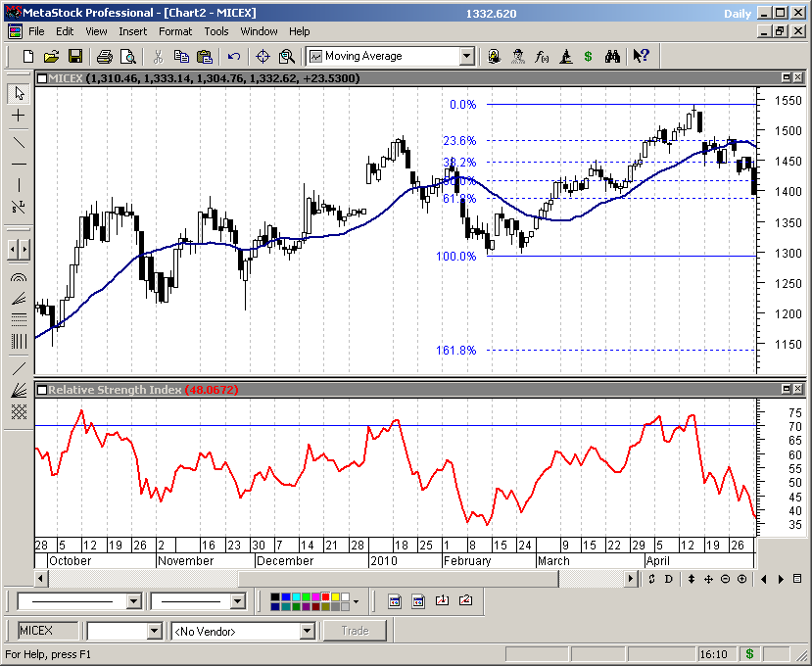Image resolution: width=812 pixels, height=666 pixels.
Task: Select the crosshair tool in left toolbar
Action: tap(18, 116)
